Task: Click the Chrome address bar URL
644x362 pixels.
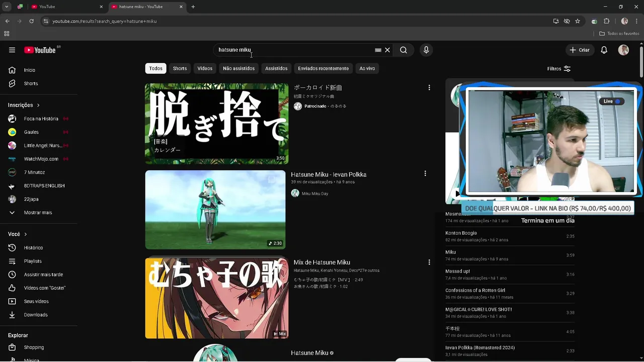Action: click(105, 21)
